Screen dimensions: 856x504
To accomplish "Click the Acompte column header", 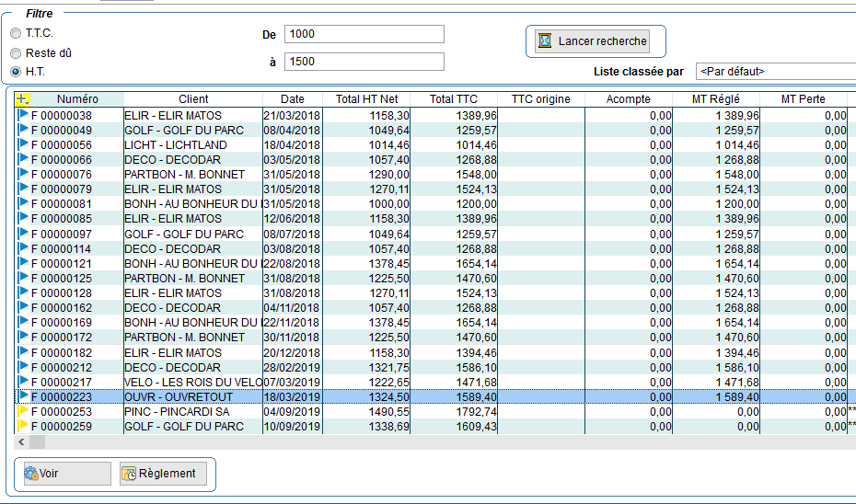I will (x=629, y=99).
